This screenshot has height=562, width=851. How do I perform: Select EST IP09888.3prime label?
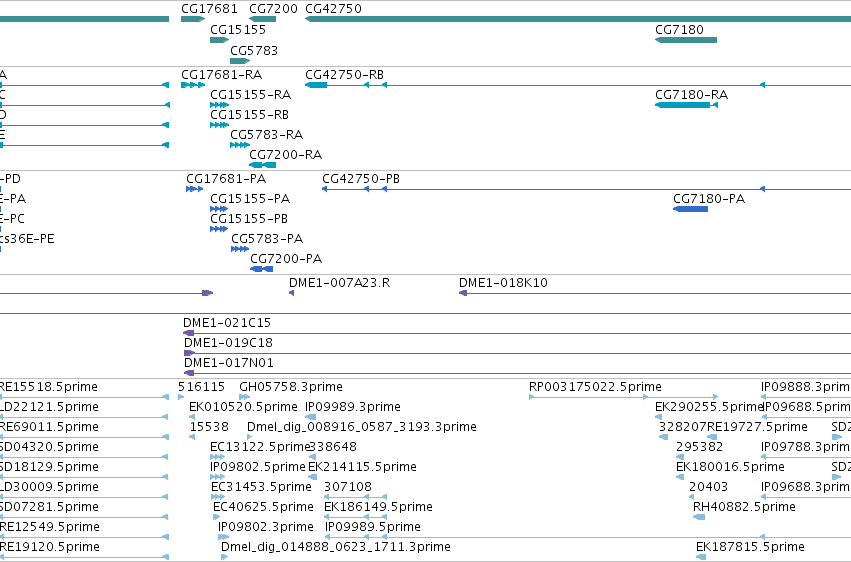click(x=806, y=387)
